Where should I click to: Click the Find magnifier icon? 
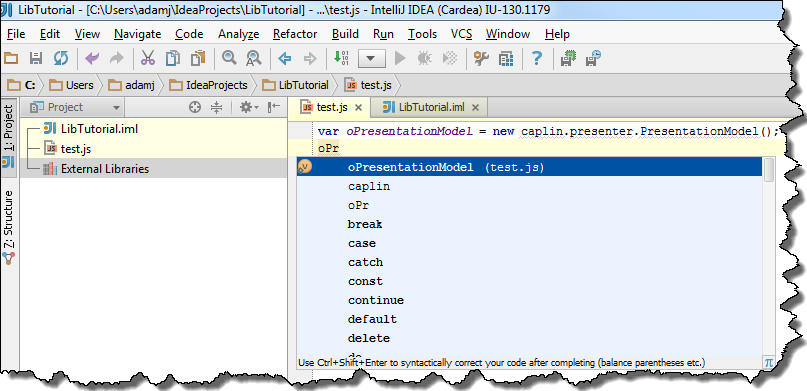pyautogui.click(x=229, y=58)
